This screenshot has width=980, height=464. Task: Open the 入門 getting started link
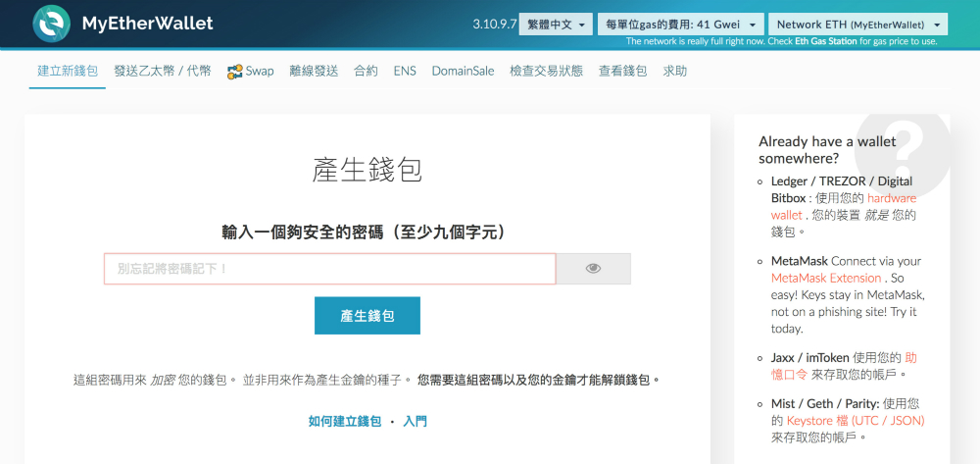[x=415, y=422]
